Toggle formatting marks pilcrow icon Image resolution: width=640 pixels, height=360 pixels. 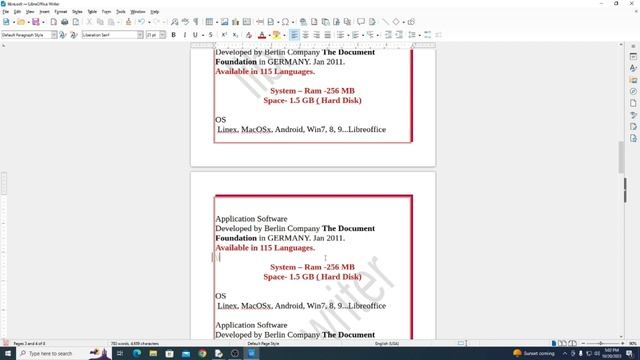point(196,22)
